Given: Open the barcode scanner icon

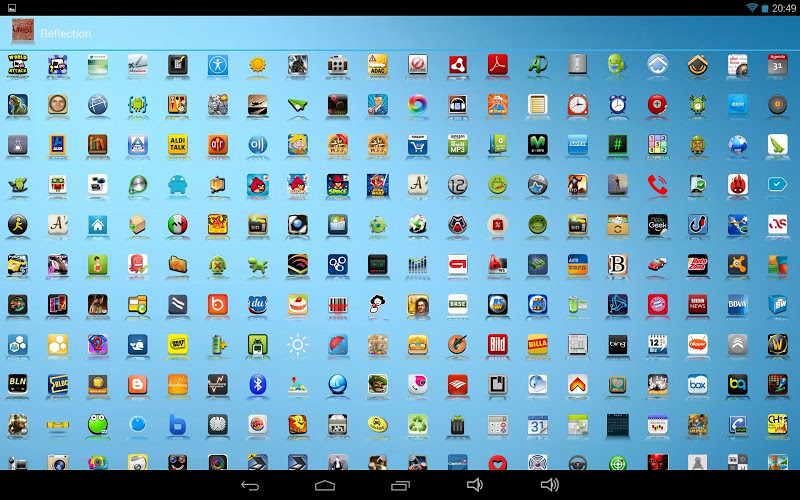Looking at the screenshot, I should pyautogui.click(x=337, y=305).
